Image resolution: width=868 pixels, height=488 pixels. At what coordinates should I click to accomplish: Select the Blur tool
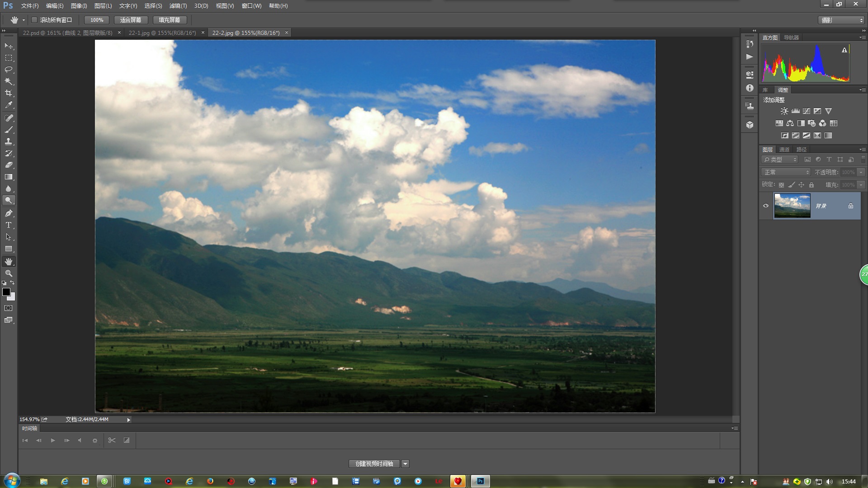(9, 188)
